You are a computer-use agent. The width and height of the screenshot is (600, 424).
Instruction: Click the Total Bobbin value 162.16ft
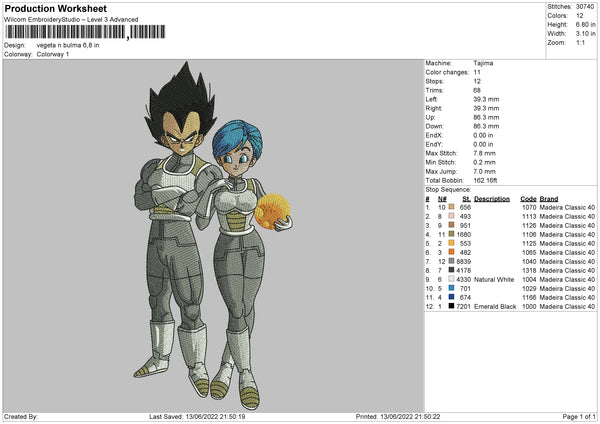485,180
